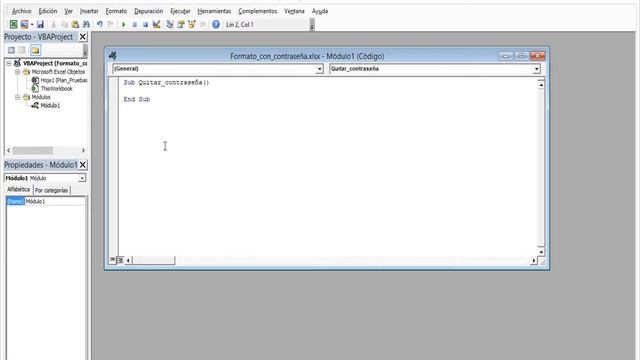Undo the last action

click(x=100, y=24)
